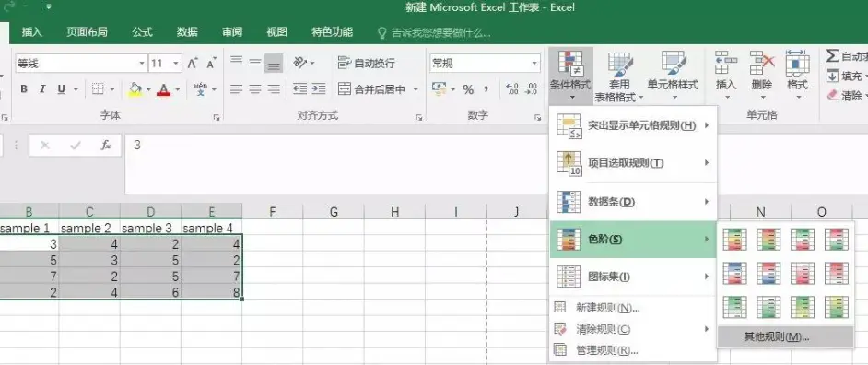Increase the font size
This screenshot has height=365, width=868.
coord(192,64)
